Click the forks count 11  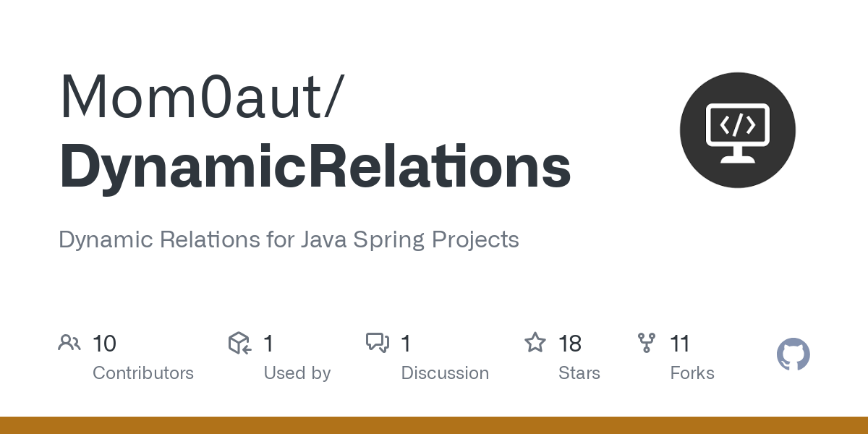(x=680, y=344)
